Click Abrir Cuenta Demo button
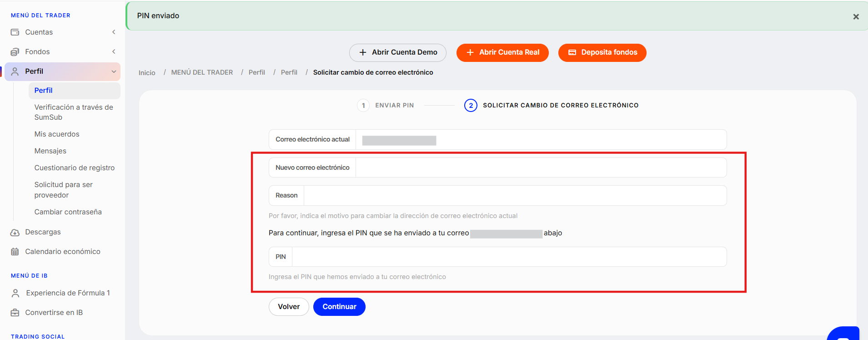This screenshot has width=868, height=340. click(x=398, y=53)
